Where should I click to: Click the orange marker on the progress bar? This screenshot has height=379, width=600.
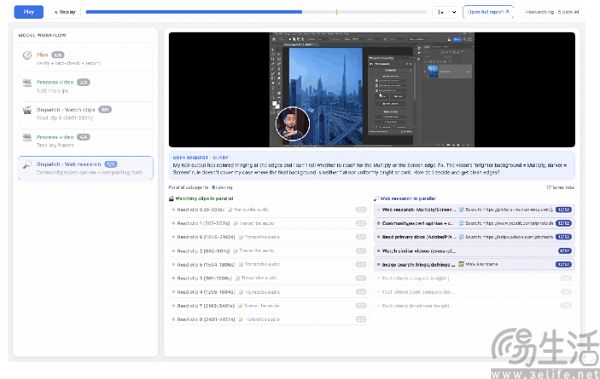[x=336, y=12]
